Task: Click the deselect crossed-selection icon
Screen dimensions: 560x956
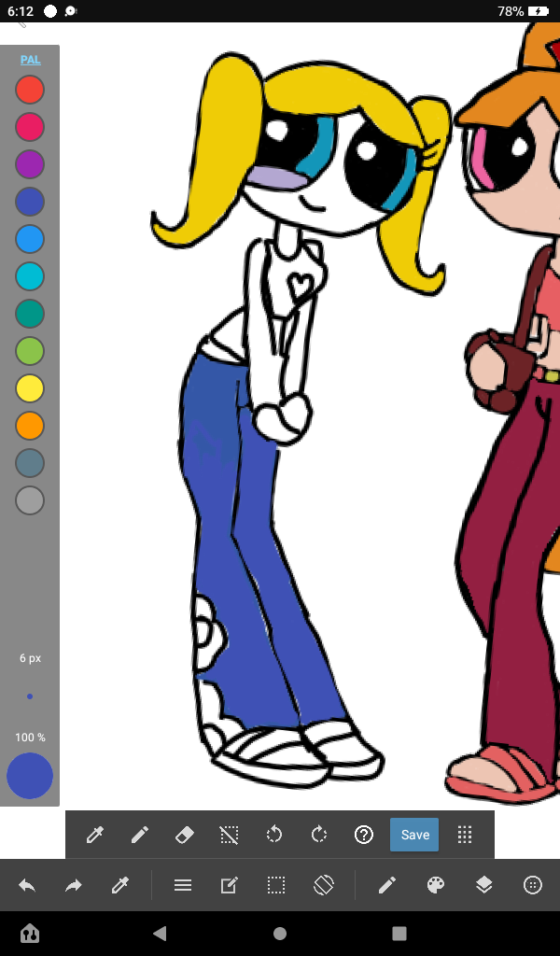Action: (229, 835)
